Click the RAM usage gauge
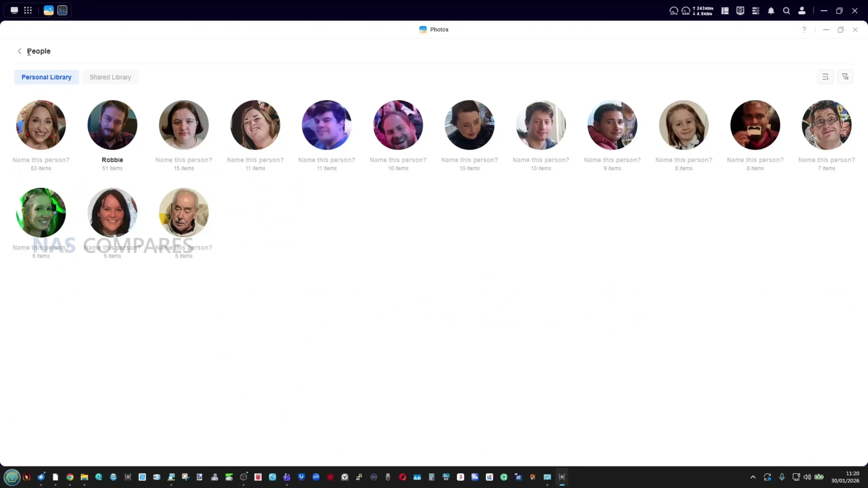 [686, 11]
